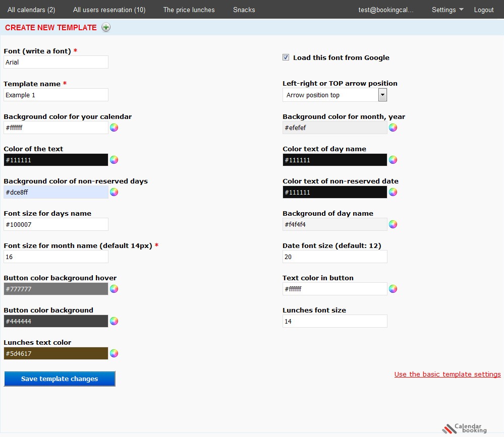Click the #5d4617 Lunches text color swatch field

(x=56, y=353)
